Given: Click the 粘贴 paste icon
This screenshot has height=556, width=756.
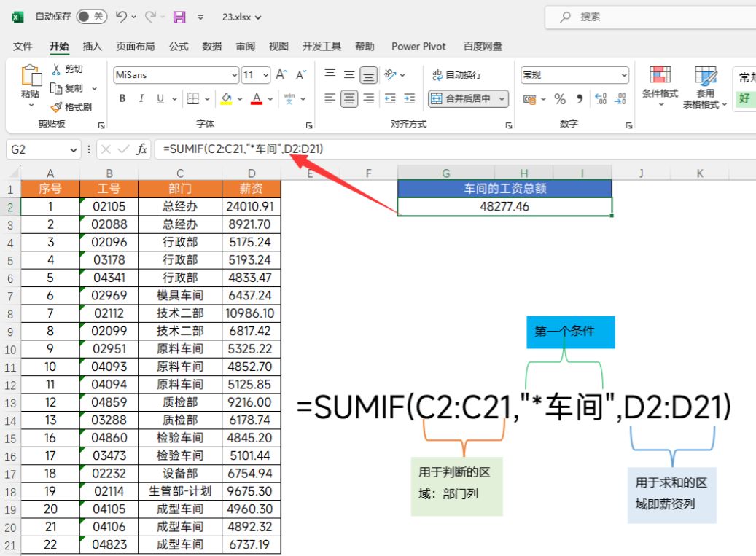Looking at the screenshot, I should pos(31,76).
